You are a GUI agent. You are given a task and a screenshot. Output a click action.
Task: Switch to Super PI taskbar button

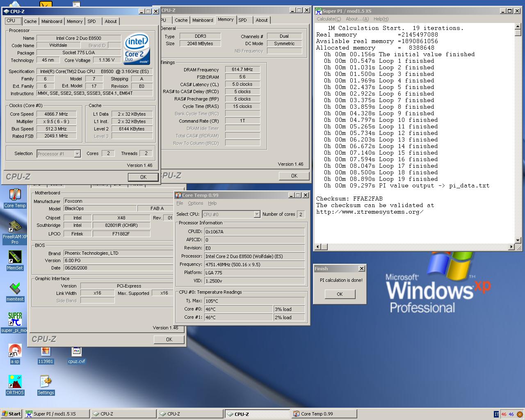point(56,414)
